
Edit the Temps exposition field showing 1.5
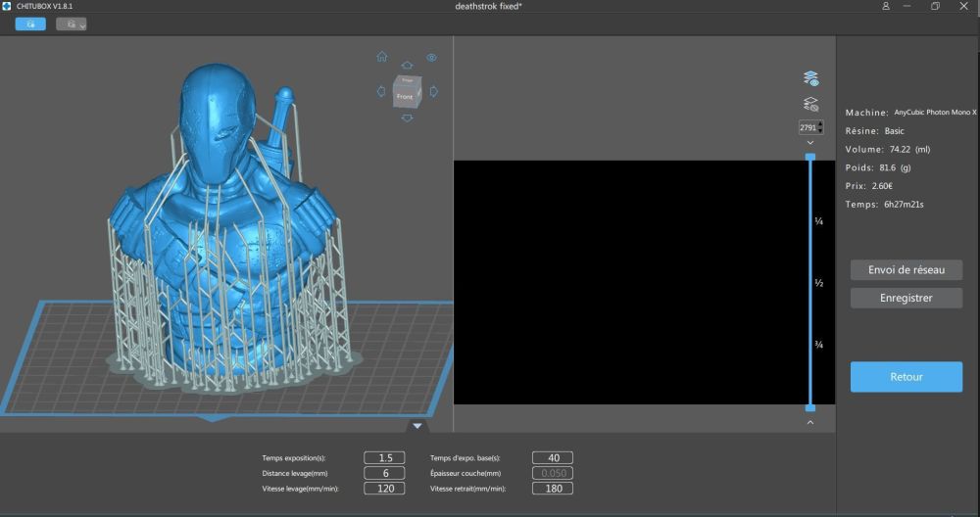384,457
